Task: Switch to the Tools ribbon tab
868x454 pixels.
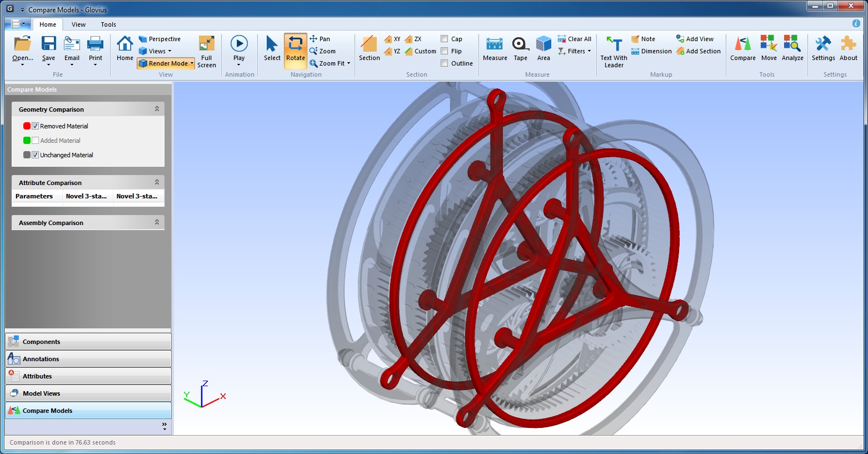Action: (x=108, y=24)
